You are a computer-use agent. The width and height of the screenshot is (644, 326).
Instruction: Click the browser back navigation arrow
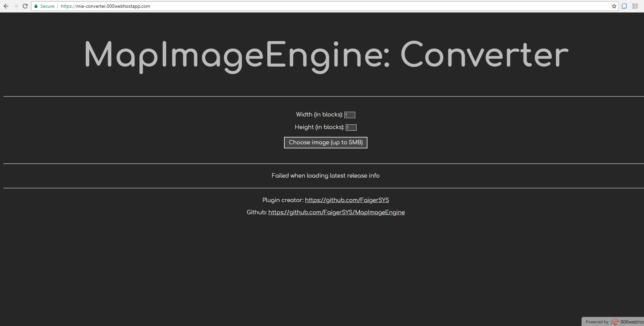click(7, 6)
